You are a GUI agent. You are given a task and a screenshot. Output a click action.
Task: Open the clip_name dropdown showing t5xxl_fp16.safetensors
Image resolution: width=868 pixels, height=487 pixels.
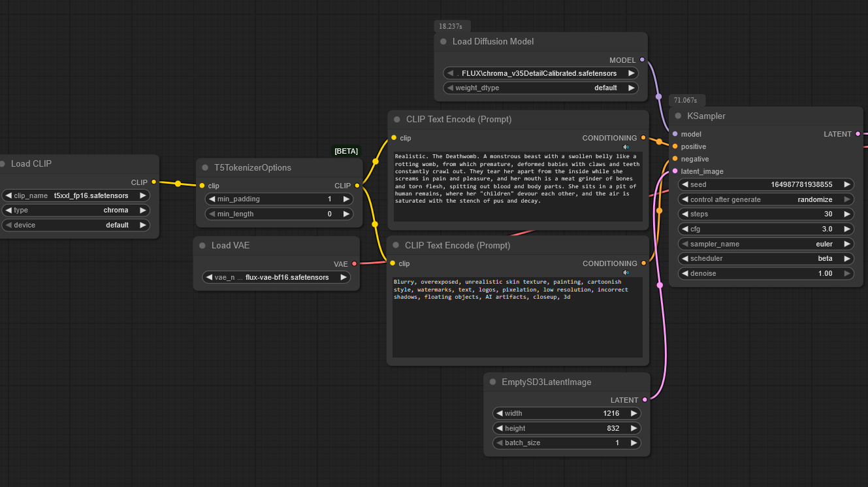coord(76,195)
